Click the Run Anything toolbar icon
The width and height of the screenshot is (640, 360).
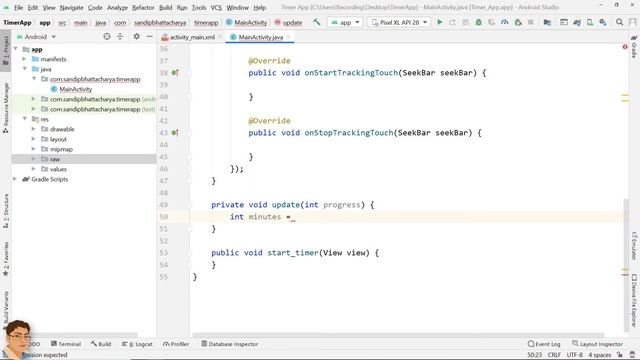pos(564,22)
